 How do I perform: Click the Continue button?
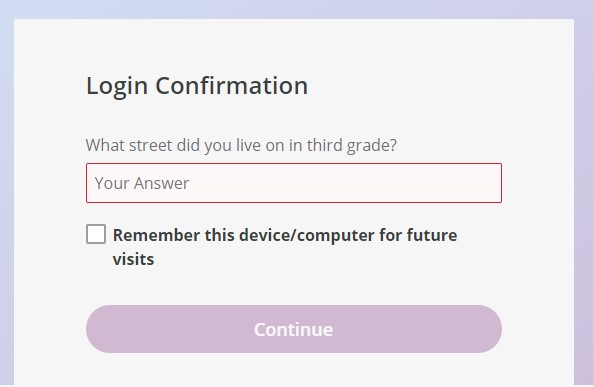click(x=294, y=329)
